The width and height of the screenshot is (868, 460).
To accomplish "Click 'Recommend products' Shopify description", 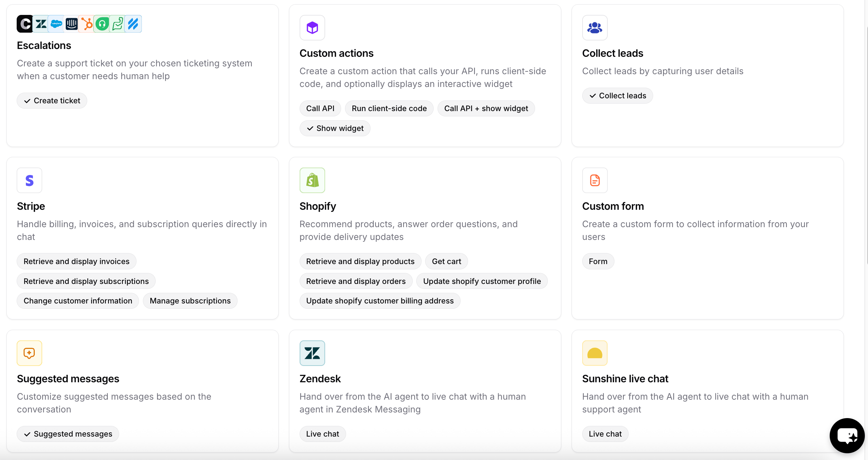I will [x=408, y=230].
